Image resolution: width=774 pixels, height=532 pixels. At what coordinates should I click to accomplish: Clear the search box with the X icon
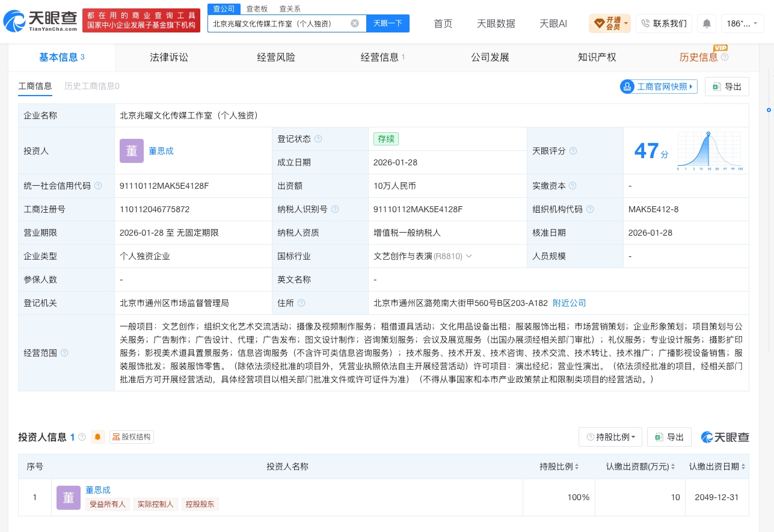tap(355, 23)
